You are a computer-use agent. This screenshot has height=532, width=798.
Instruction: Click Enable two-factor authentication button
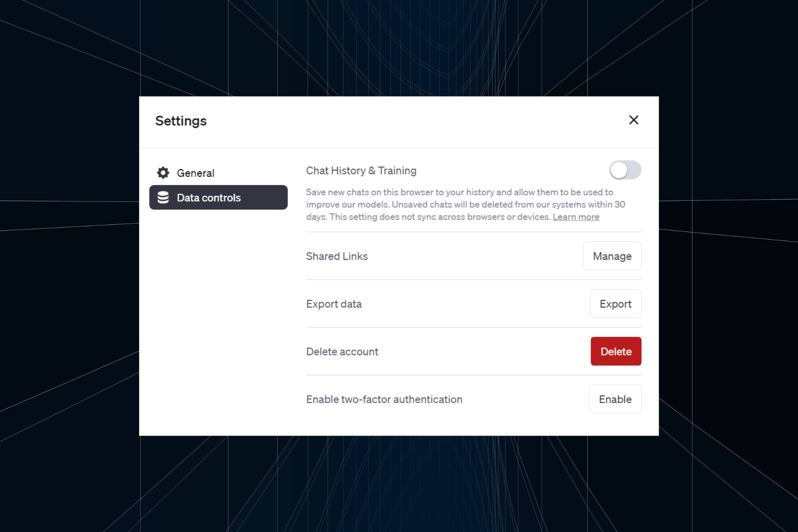pyautogui.click(x=615, y=399)
